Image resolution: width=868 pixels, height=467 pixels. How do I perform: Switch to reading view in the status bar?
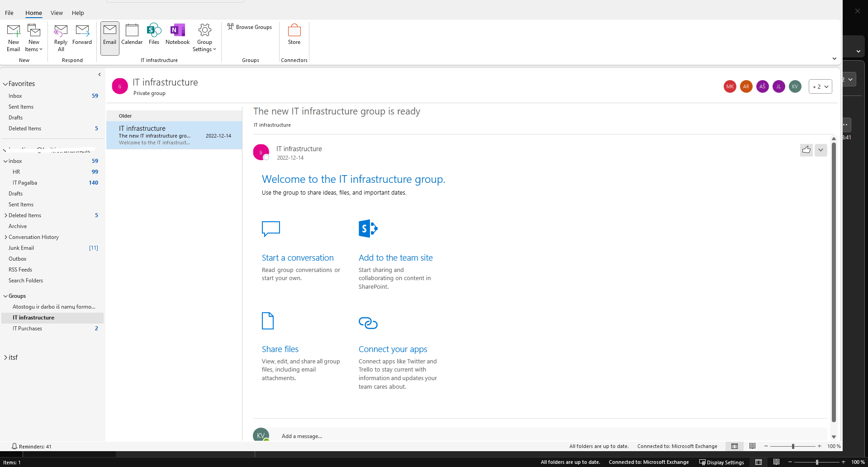(x=752, y=446)
